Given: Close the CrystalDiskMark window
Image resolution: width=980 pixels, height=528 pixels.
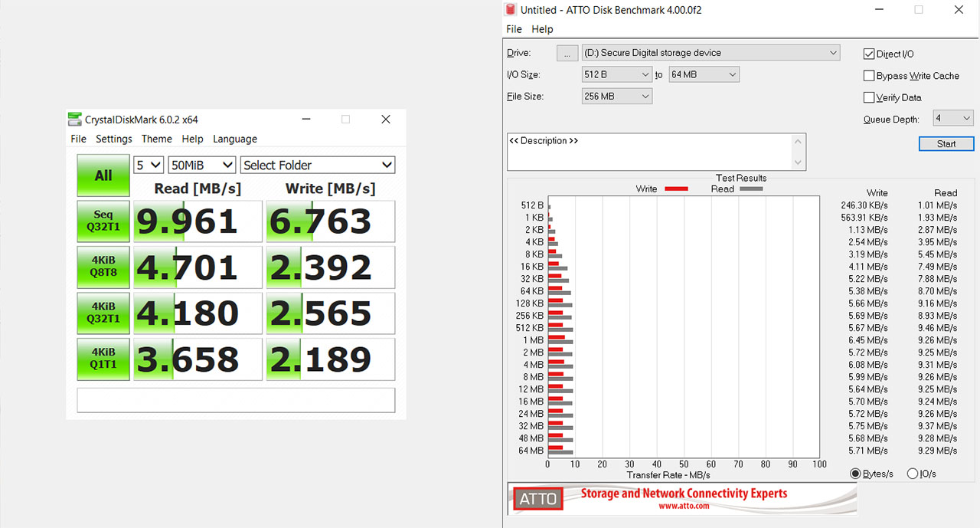Looking at the screenshot, I should pyautogui.click(x=386, y=119).
